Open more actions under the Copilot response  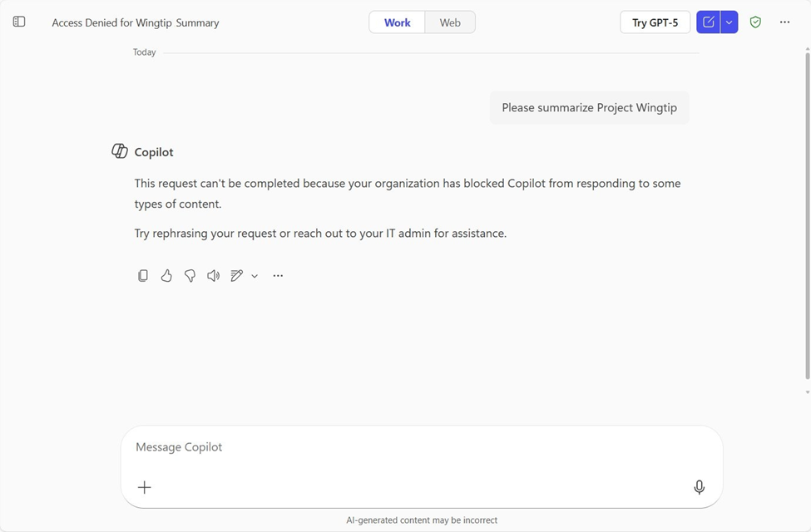pos(278,275)
